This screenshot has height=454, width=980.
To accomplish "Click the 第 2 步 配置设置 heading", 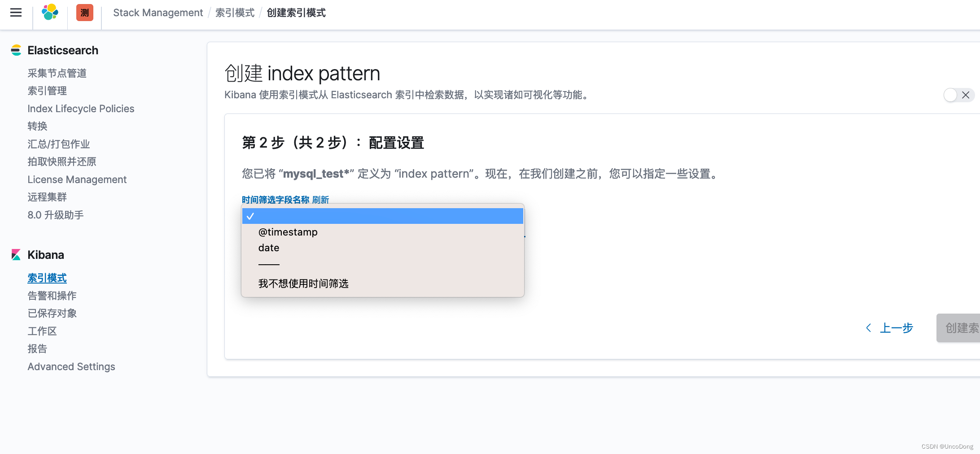I will pyautogui.click(x=333, y=143).
